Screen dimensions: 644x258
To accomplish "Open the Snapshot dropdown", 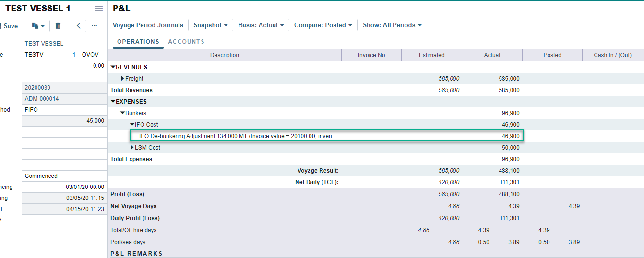I will 211,25.
